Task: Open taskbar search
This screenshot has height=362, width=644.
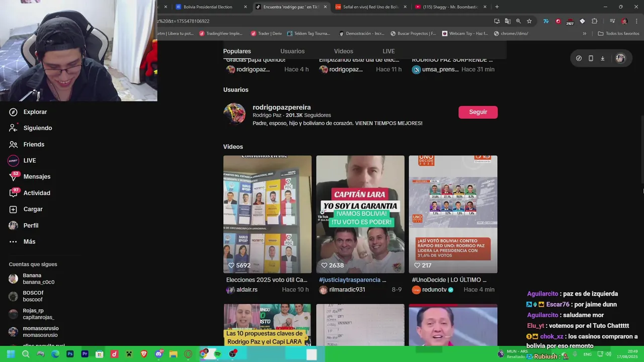Action: pos(26,354)
